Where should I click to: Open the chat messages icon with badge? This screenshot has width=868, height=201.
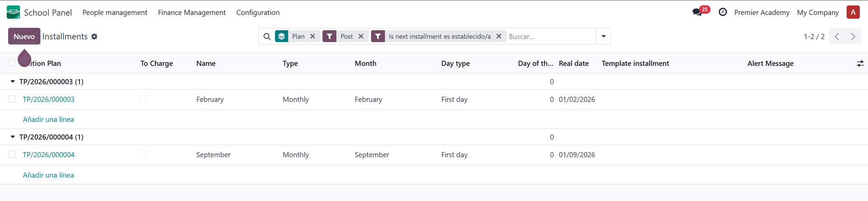[x=698, y=12]
